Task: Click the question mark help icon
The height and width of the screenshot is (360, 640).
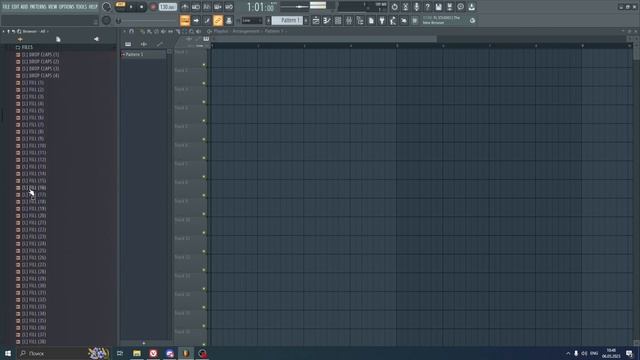Action: click(x=427, y=7)
